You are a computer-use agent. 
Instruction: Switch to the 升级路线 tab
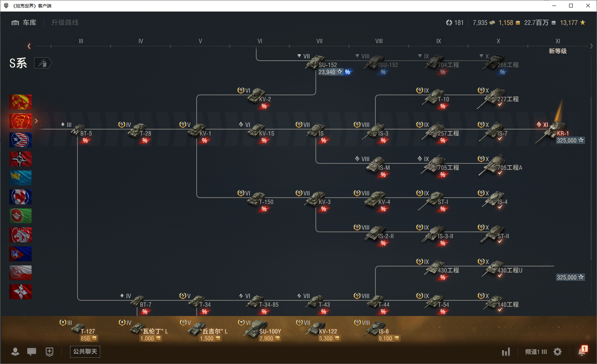coord(65,23)
